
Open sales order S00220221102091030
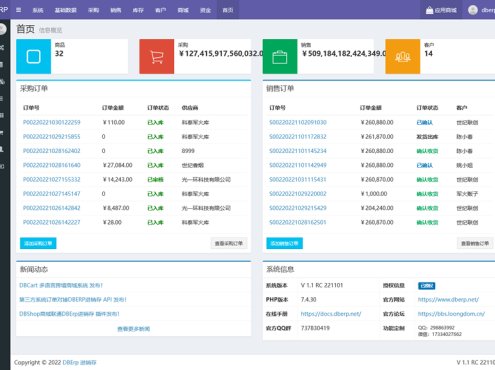point(298,122)
